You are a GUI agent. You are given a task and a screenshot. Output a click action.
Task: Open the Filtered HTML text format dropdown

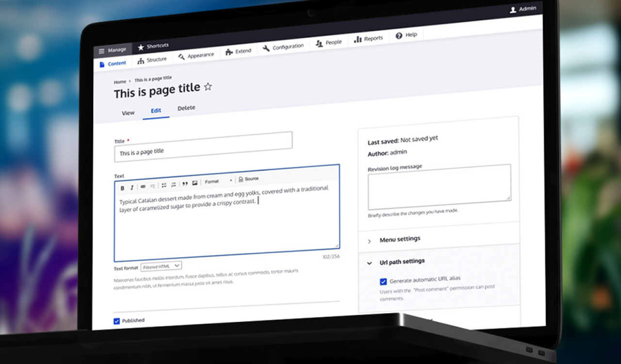pyautogui.click(x=161, y=266)
